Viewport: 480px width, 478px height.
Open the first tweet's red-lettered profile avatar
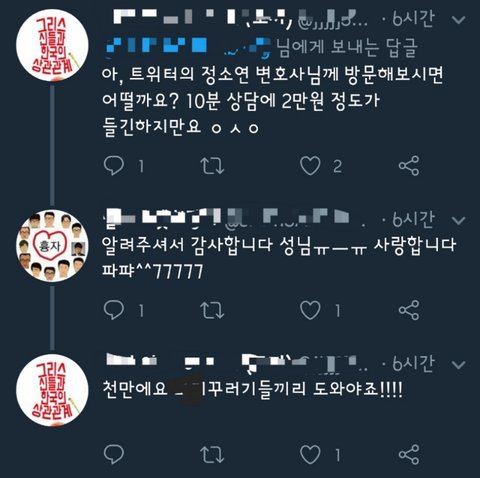(x=52, y=46)
